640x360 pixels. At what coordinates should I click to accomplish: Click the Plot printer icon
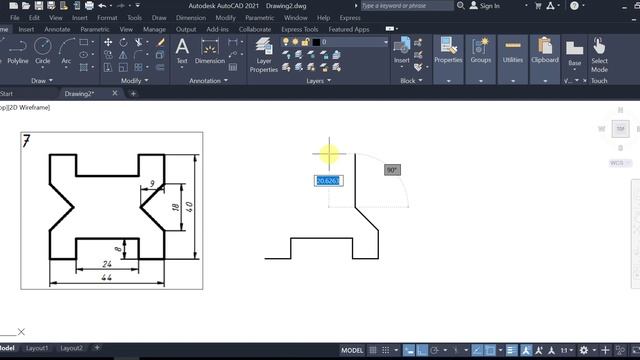tap(89, 6)
